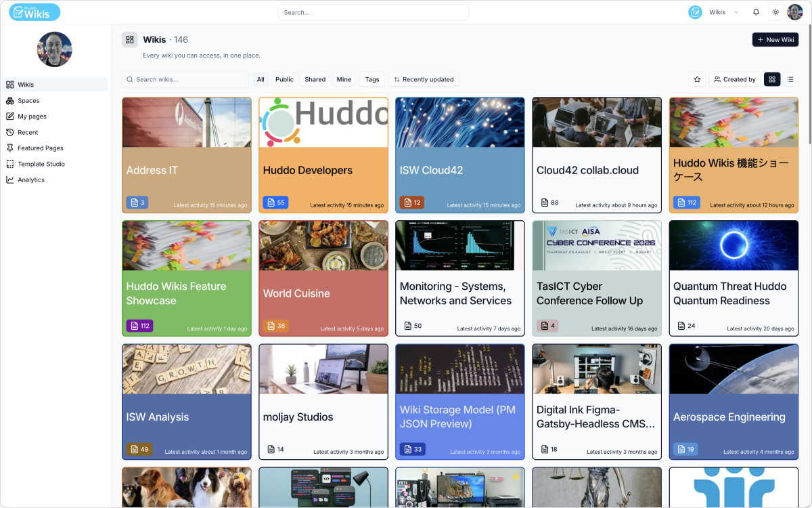Open the moljay Studios wiki
Screen dimensions: 812x508
323,402
